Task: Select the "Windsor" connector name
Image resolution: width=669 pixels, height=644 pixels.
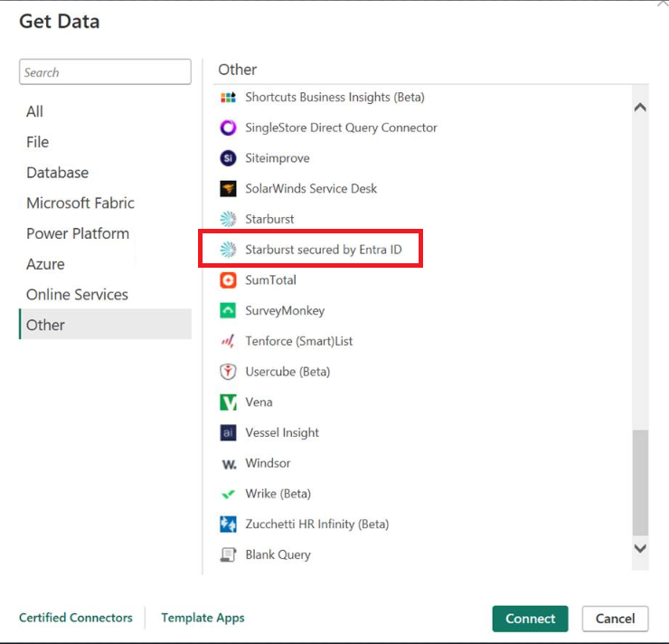Action: (x=268, y=463)
